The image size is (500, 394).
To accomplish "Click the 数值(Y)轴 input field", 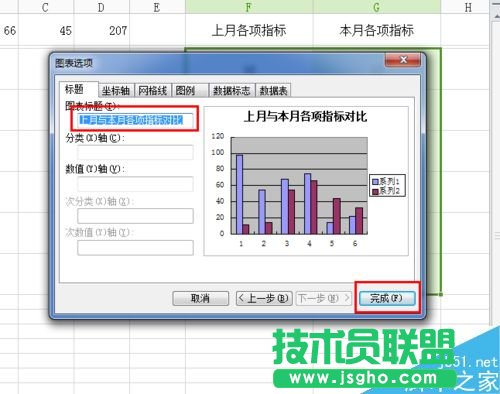I will [135, 184].
